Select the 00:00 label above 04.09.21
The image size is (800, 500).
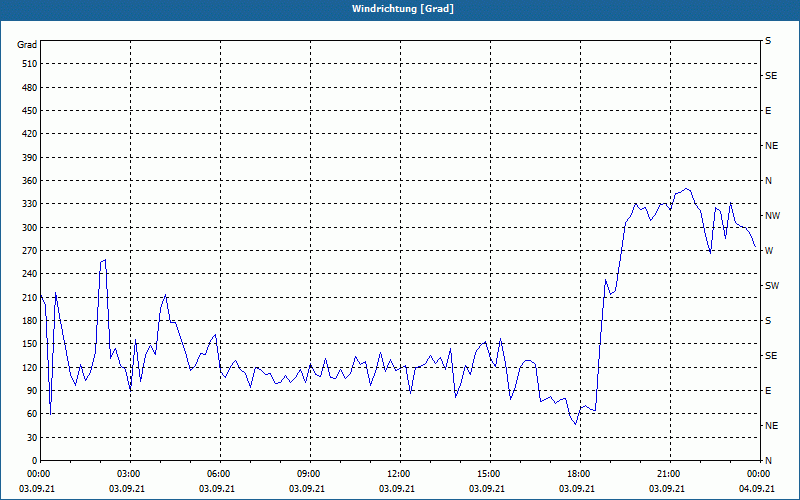tap(760, 473)
